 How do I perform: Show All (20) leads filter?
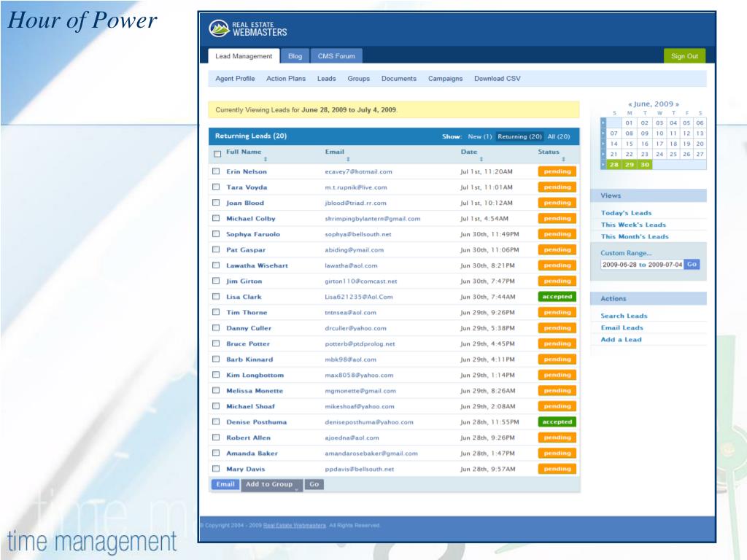558,136
